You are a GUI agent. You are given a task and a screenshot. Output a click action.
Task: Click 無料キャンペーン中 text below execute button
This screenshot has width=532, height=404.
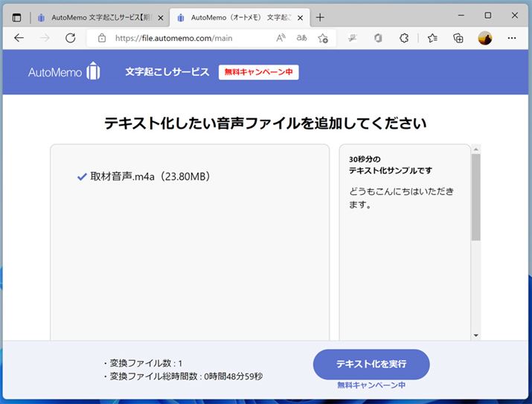point(371,385)
